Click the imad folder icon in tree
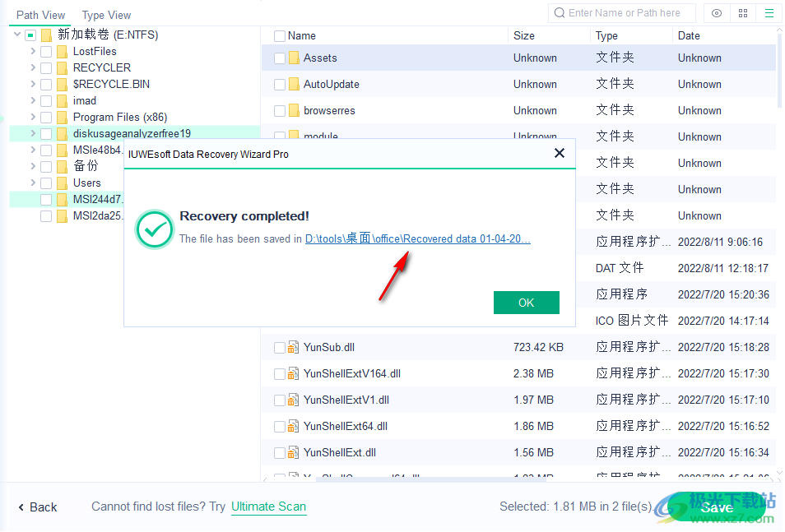This screenshot has width=785, height=532. (62, 101)
